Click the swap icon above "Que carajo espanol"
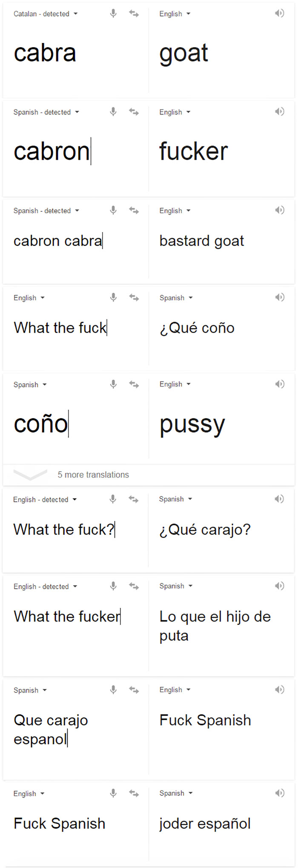Screen dimensions: 298x868 click(x=133, y=690)
